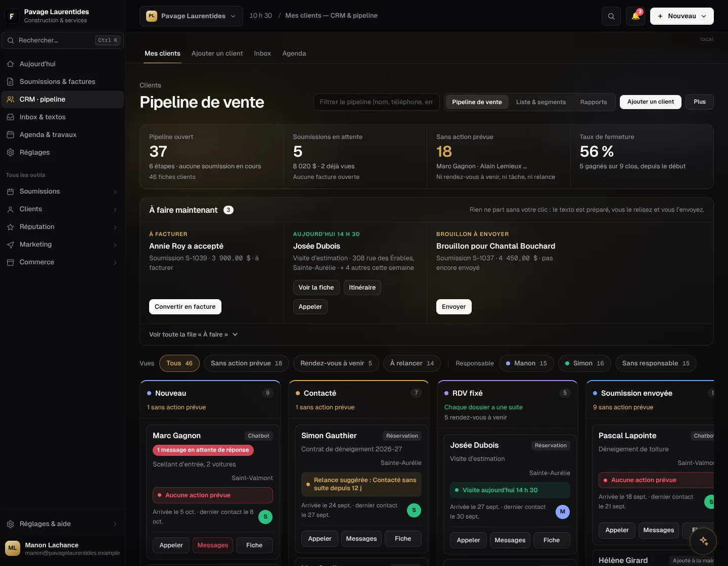Filter by responsable Manon 15
This screenshot has height=566, width=728.
[526, 363]
